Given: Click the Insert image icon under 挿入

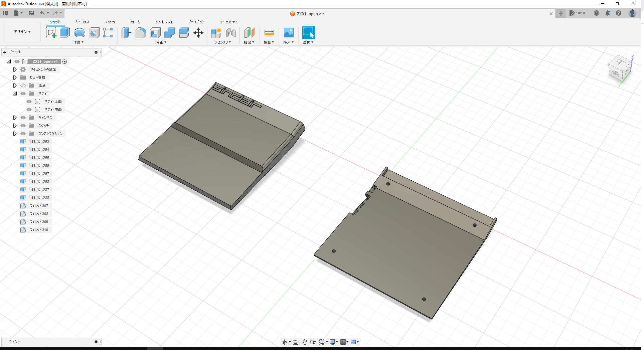Looking at the screenshot, I should pos(288,33).
